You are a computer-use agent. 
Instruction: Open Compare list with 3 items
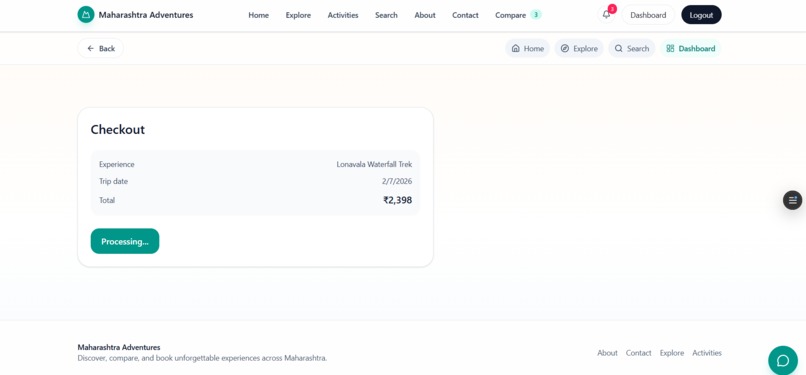(x=518, y=15)
